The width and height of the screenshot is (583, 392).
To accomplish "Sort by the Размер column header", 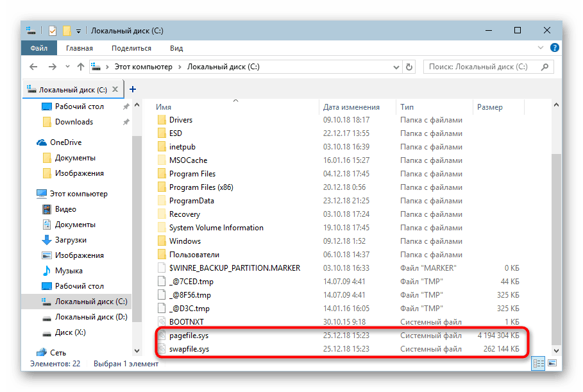I will pyautogui.click(x=489, y=107).
